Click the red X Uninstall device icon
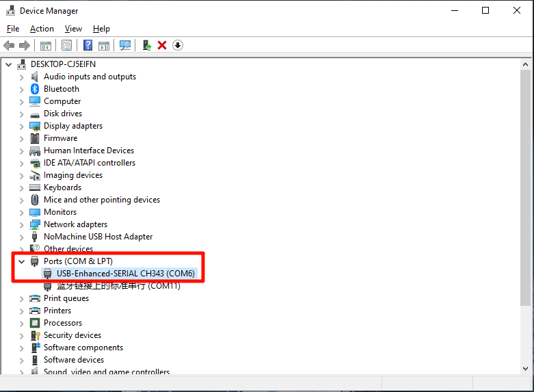Screen dimensions: 534x392 pyautogui.click(x=162, y=45)
